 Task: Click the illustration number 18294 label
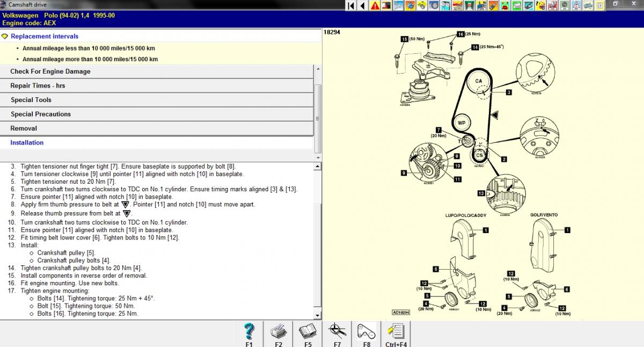[331, 32]
